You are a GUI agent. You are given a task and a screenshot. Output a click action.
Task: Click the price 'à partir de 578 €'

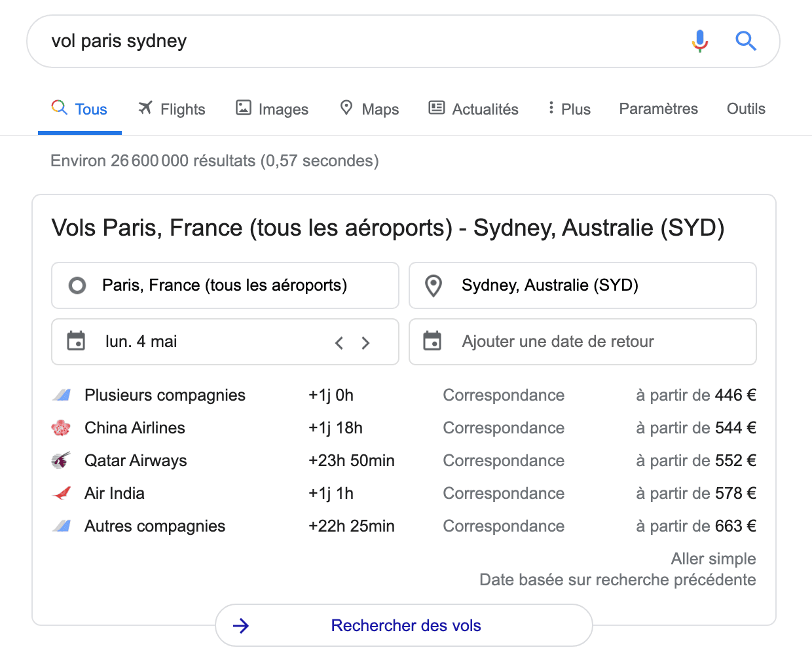(x=696, y=494)
